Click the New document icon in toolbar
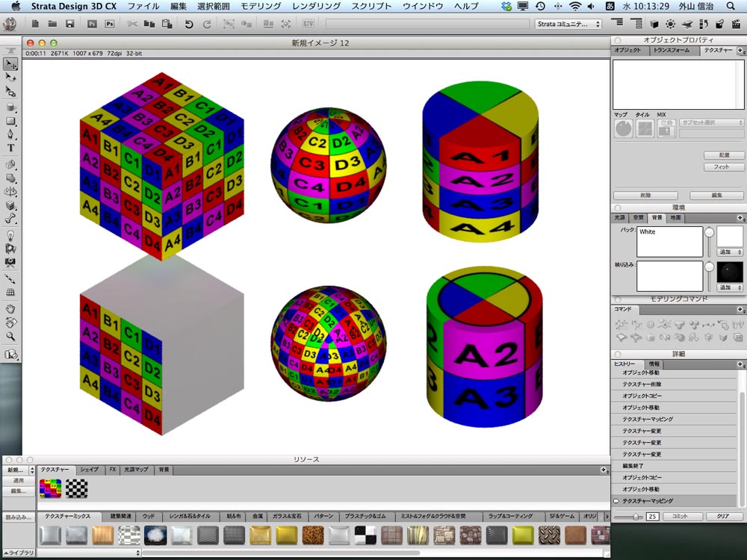This screenshot has width=747, height=560. (35, 24)
